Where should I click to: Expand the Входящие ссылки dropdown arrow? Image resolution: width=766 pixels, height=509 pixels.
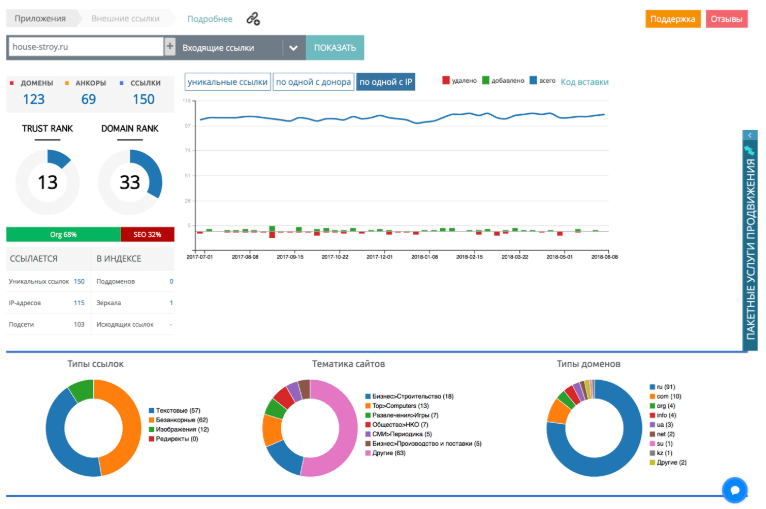(x=293, y=48)
